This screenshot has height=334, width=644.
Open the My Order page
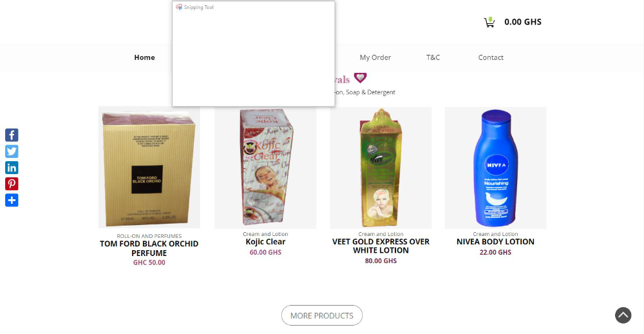coord(375,57)
